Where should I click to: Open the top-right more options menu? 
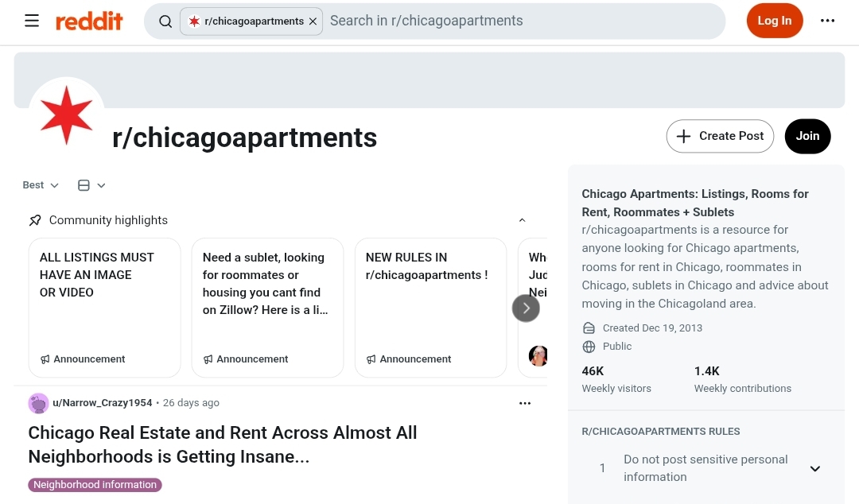click(827, 21)
